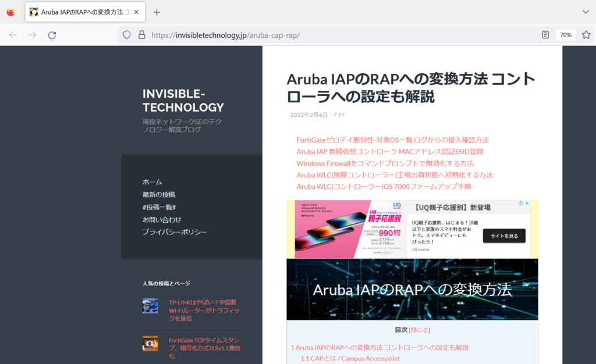Screen dimensions: 596x364
Task: Click the サイトを見る ad button
Action: click(504, 235)
